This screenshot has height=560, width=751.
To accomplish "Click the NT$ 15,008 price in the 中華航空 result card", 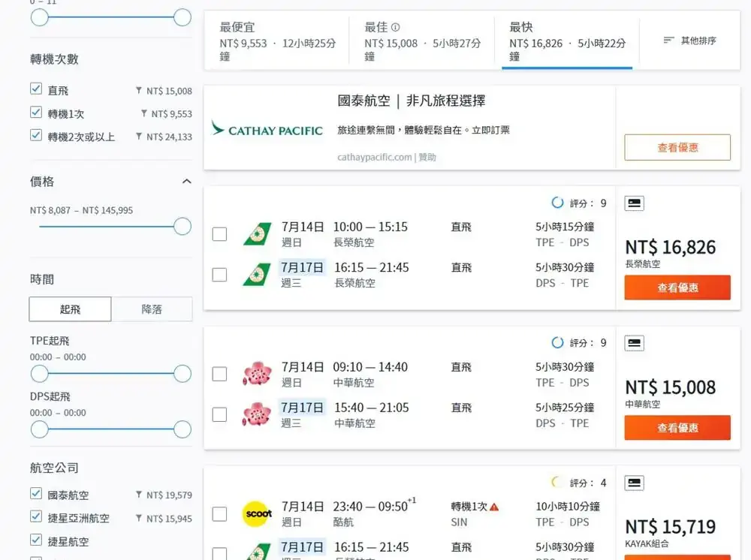I will (x=671, y=387).
